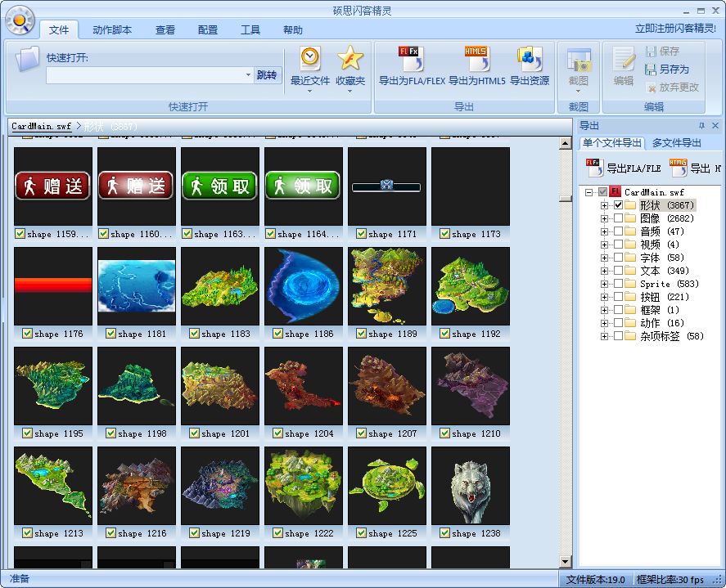Click the scrollbar up arrow button
The height and width of the screenshot is (588, 726).
(565, 143)
